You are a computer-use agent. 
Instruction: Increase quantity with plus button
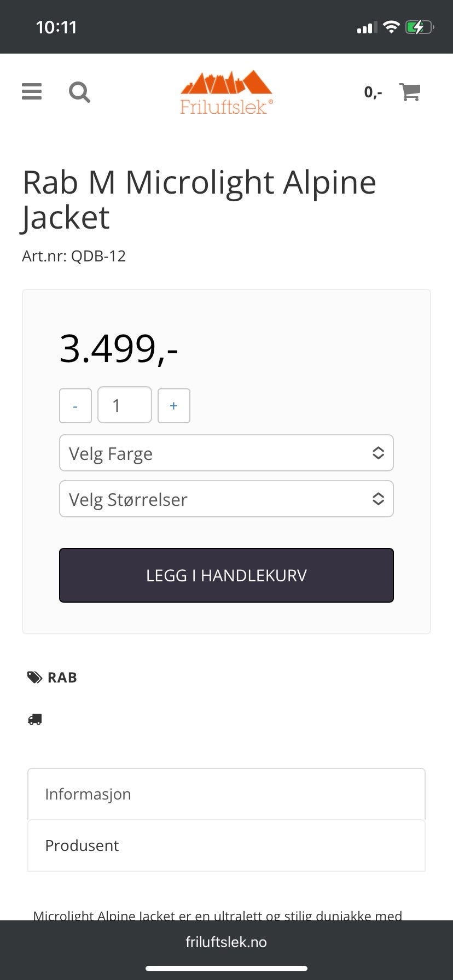pos(174,406)
